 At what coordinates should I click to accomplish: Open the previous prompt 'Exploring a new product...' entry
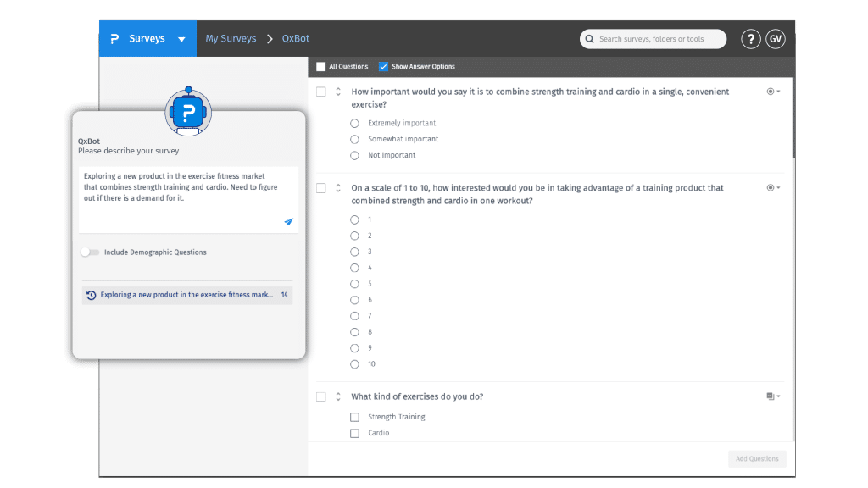point(187,295)
